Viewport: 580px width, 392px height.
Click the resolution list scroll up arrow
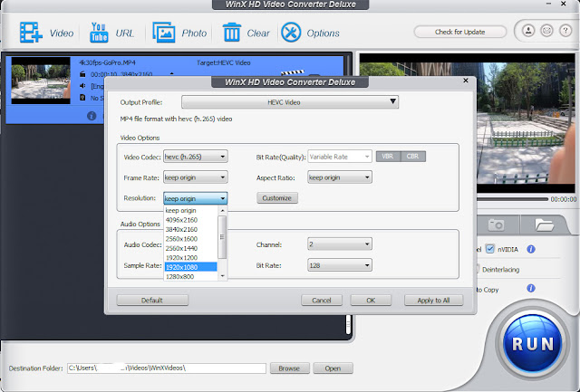[x=222, y=211]
